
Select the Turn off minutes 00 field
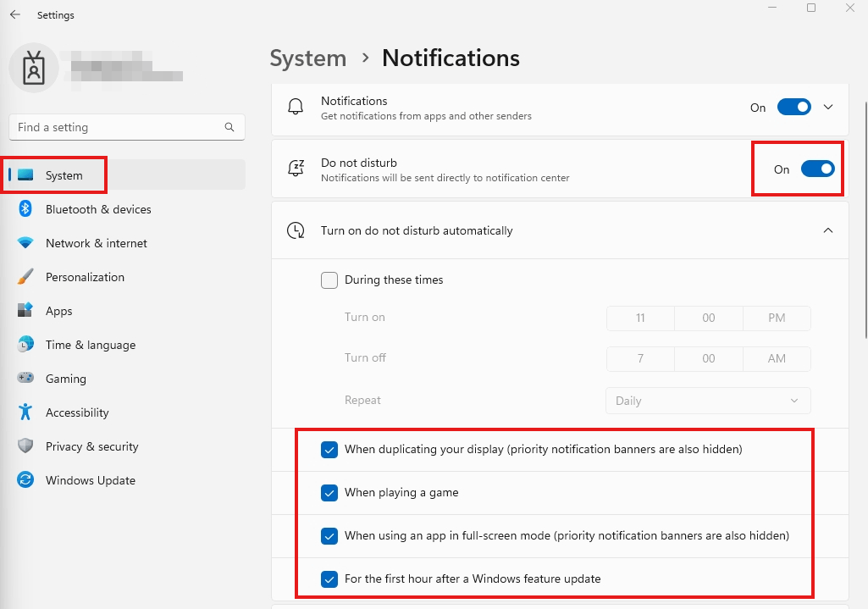point(709,359)
